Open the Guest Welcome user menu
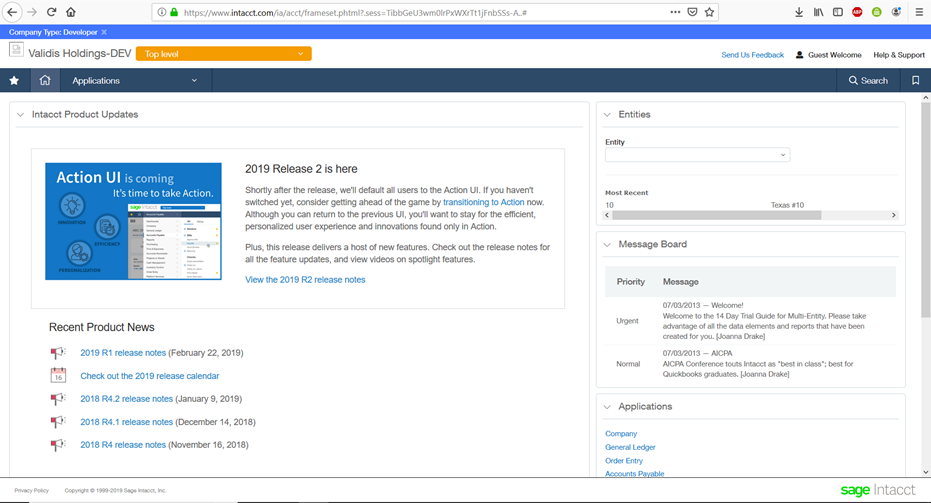931x503 pixels. coord(828,55)
